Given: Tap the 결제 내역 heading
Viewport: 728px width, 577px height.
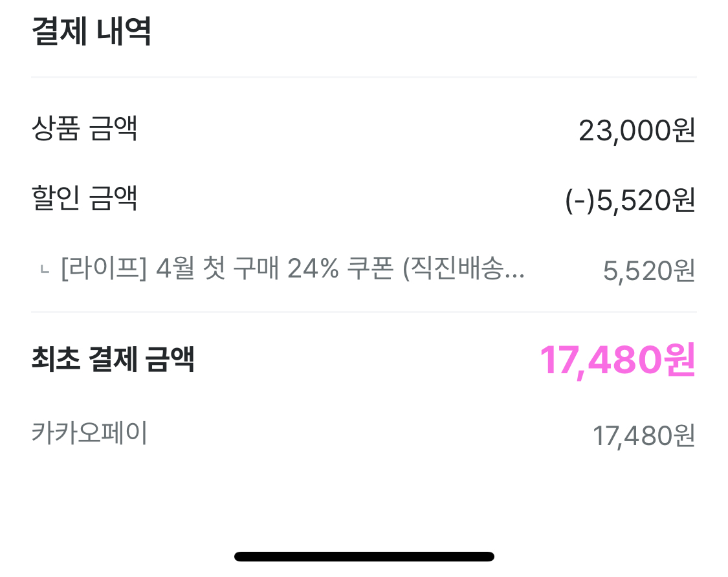Looking at the screenshot, I should point(91,31).
